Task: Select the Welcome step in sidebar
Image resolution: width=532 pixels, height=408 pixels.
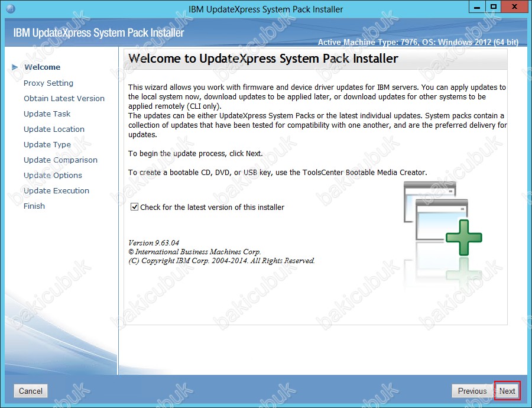Action: point(42,67)
